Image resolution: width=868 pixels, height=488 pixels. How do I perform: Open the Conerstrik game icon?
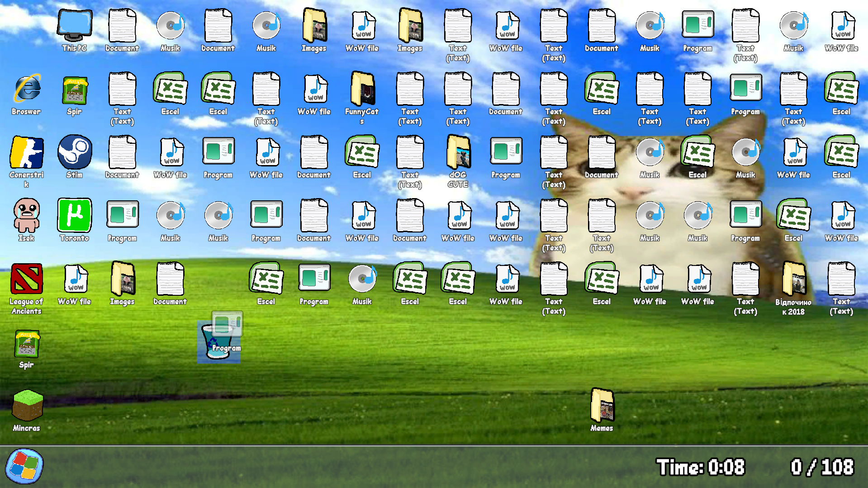[26, 161]
